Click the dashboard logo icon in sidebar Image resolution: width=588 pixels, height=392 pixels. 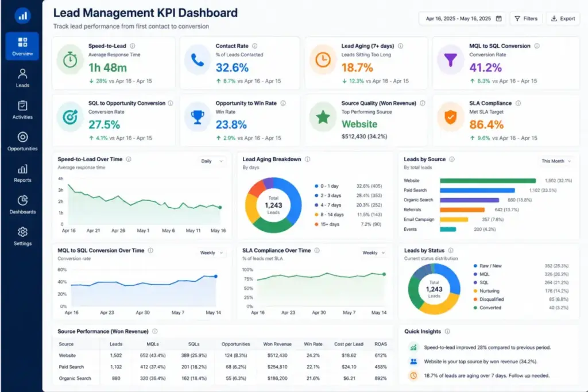pos(22,15)
